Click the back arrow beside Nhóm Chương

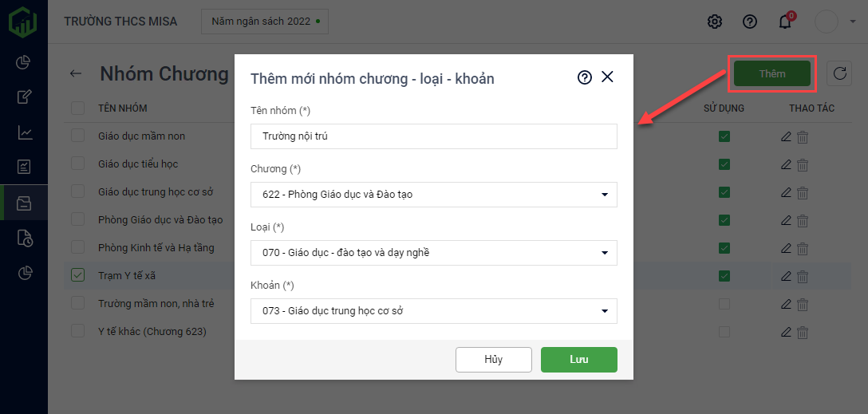pyautogui.click(x=76, y=73)
